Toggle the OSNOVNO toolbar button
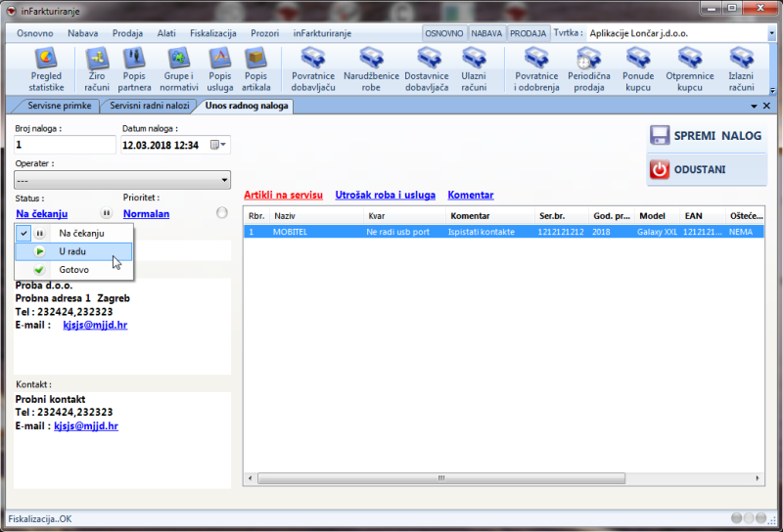This screenshot has width=783, height=532. (x=443, y=33)
